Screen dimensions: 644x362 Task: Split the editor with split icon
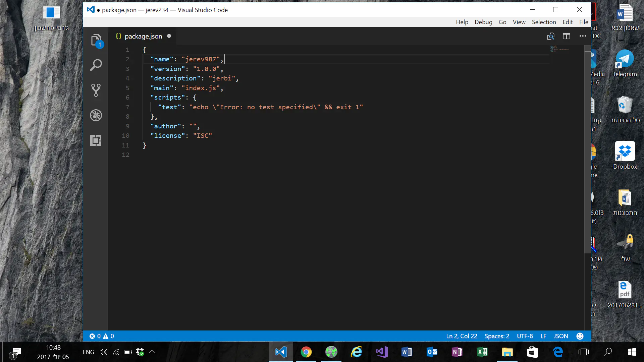click(567, 36)
